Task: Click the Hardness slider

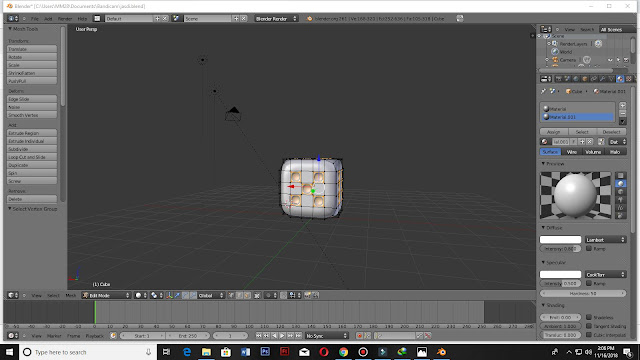Action: pos(583,293)
